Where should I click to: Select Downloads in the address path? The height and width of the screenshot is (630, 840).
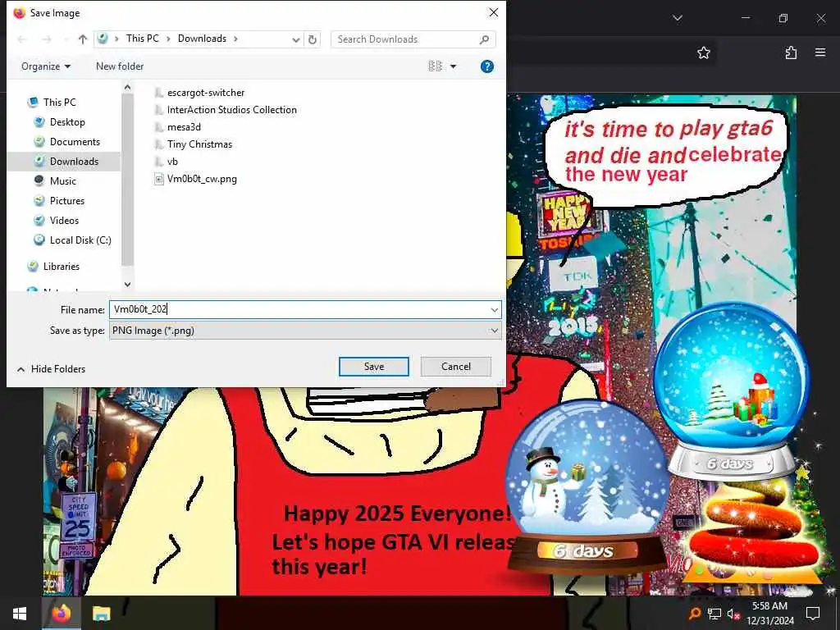(x=202, y=39)
